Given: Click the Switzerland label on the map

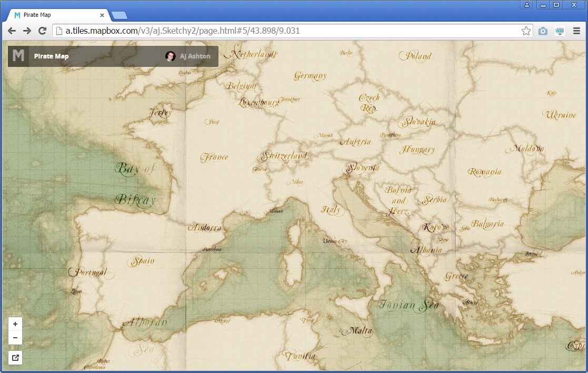Looking at the screenshot, I should coord(284,156).
